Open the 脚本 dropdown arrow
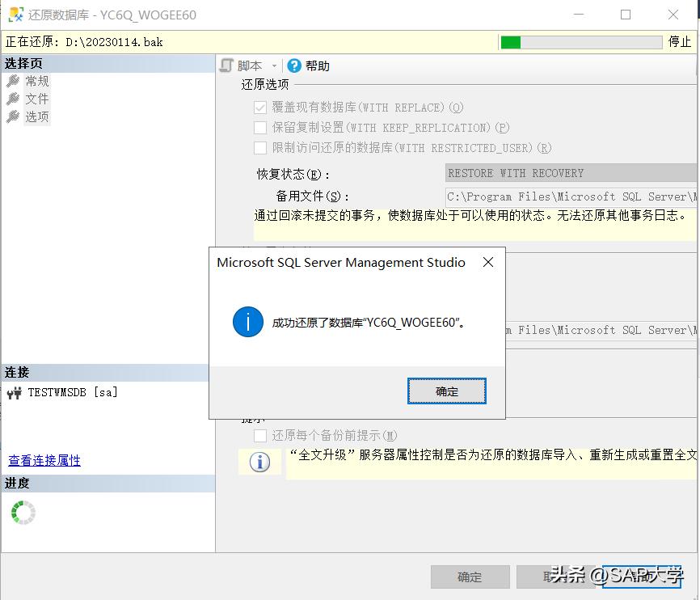 click(x=274, y=66)
